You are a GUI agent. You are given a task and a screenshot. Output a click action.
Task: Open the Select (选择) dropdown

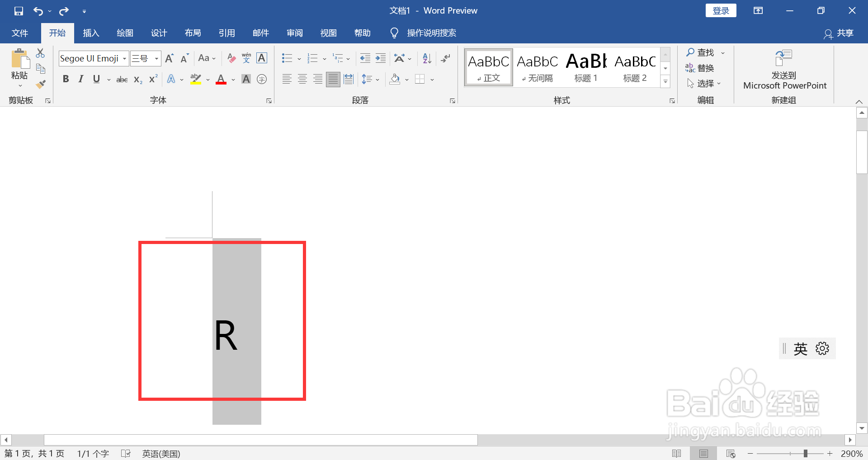pos(704,84)
